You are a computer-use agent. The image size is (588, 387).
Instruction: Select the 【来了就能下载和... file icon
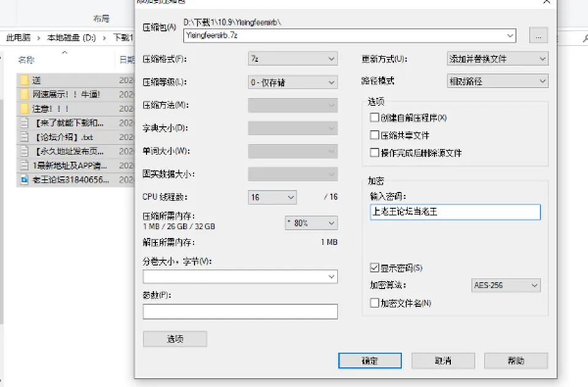[x=24, y=122]
